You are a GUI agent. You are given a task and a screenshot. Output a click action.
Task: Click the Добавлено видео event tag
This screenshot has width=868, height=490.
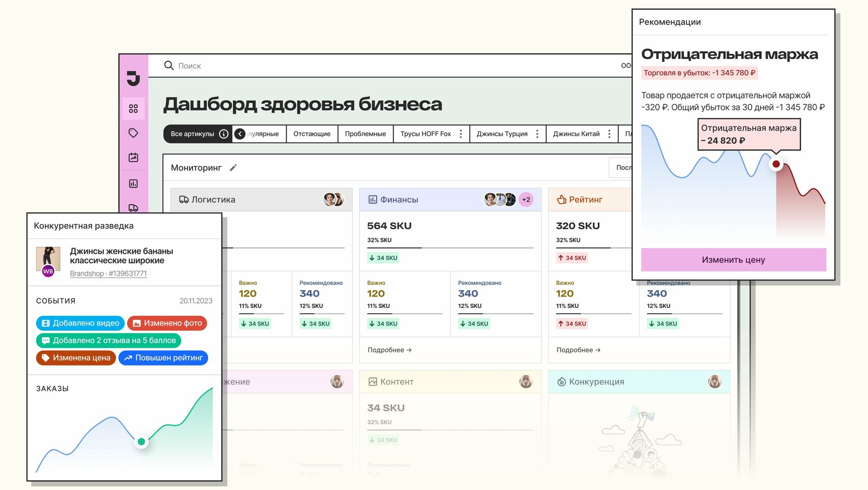80,323
